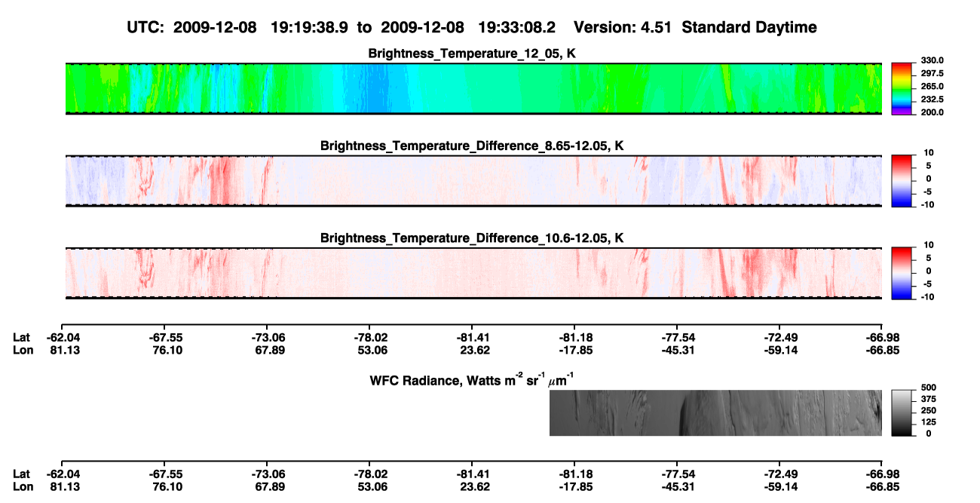980x503 pixels.
Task: Click the Brightness_Temperature_12_05 image strip
Action: pyautogui.click(x=474, y=88)
